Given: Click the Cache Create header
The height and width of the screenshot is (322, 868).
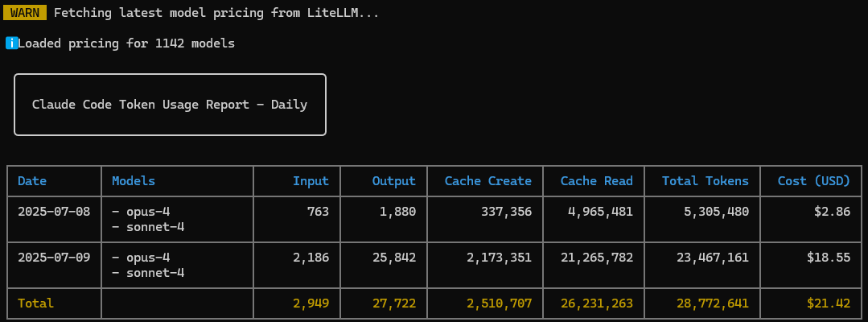Looking at the screenshot, I should coord(487,180).
